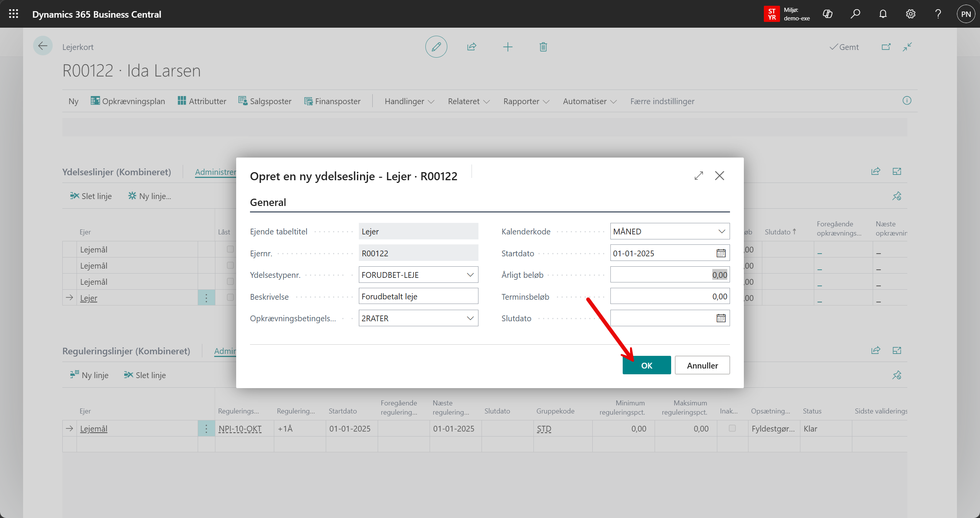The width and height of the screenshot is (980, 518).
Task: Open the Opkrævningsbetingelse dropdown
Action: click(x=470, y=318)
